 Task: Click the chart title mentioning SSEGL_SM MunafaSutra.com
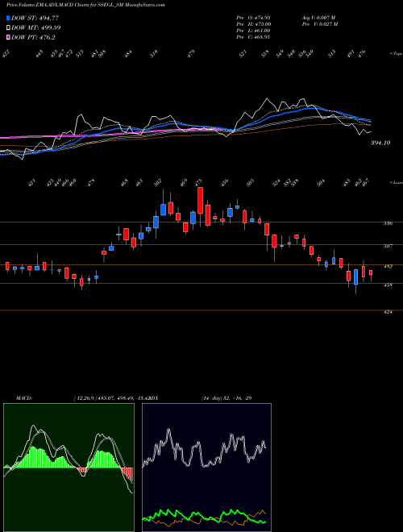pyautogui.click(x=85, y=6)
